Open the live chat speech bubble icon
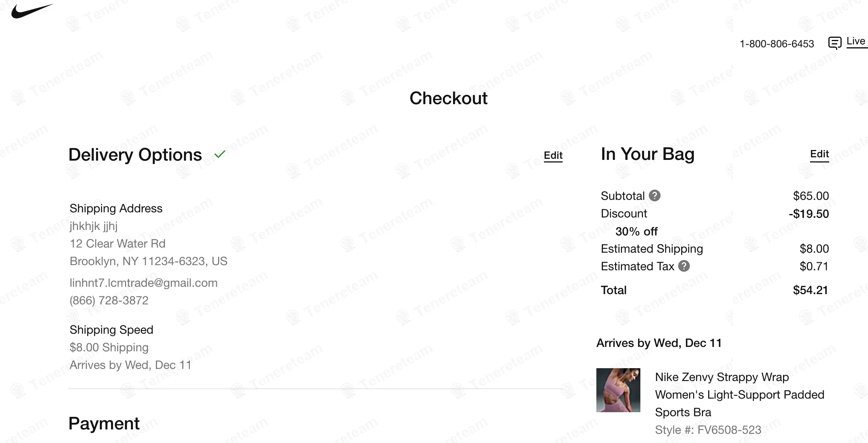The image size is (868, 443). (835, 43)
